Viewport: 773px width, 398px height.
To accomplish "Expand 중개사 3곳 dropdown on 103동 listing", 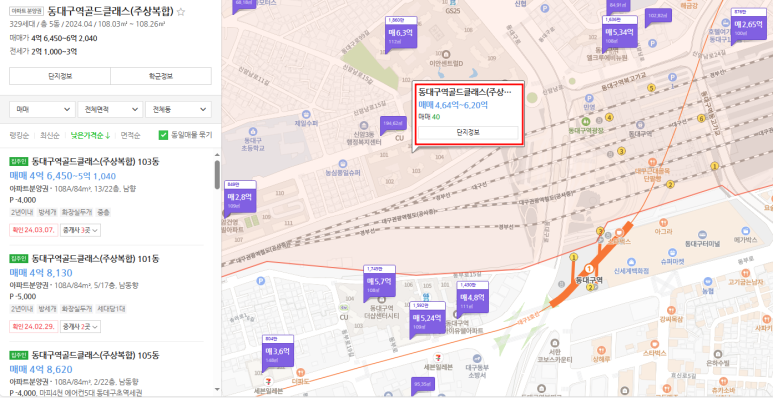I will [x=80, y=230].
